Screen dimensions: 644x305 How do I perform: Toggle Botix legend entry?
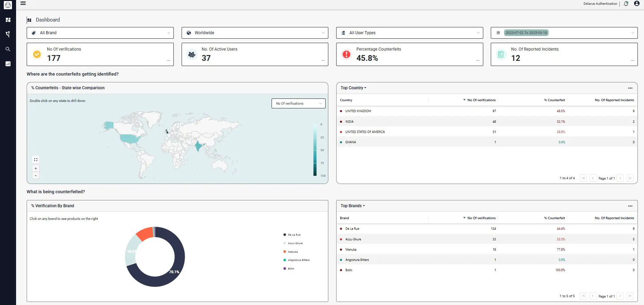(x=289, y=269)
